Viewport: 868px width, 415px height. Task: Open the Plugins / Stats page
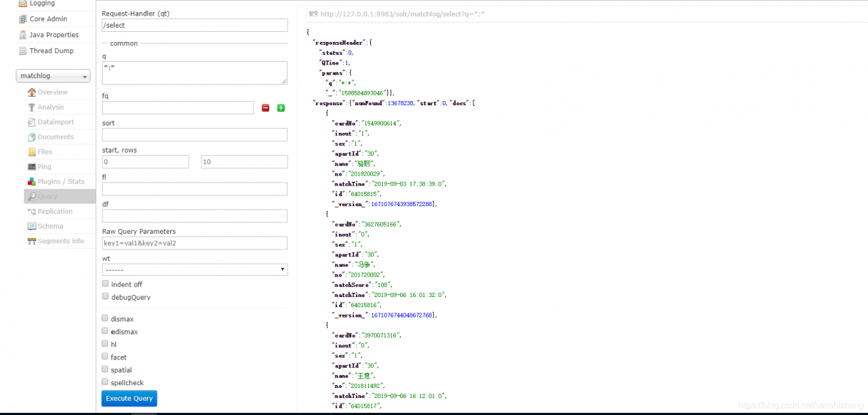(x=61, y=182)
